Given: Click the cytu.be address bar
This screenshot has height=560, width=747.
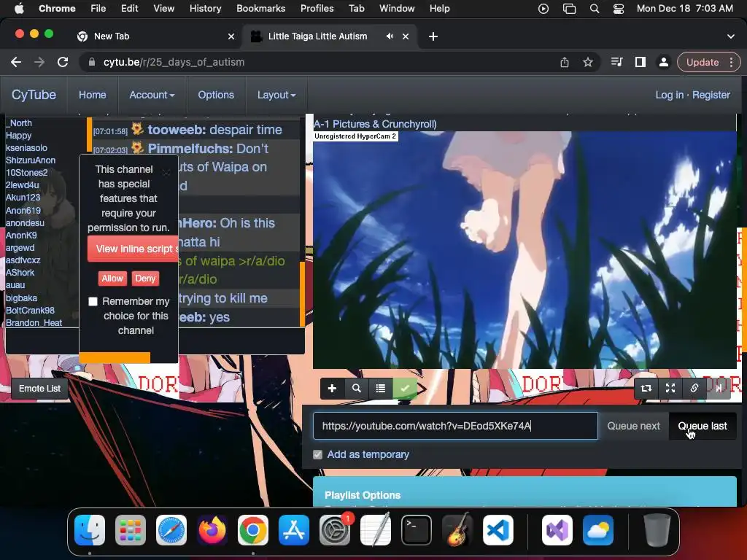Looking at the screenshot, I should click(320, 63).
